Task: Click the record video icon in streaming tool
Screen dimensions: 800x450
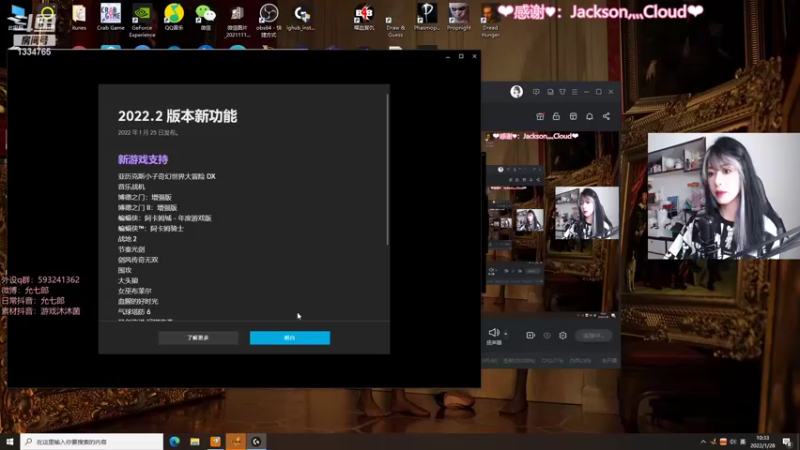Action: click(530, 335)
